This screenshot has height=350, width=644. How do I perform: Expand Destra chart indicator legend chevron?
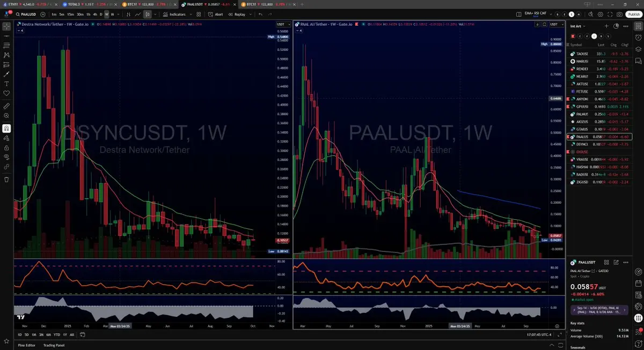(20, 31)
